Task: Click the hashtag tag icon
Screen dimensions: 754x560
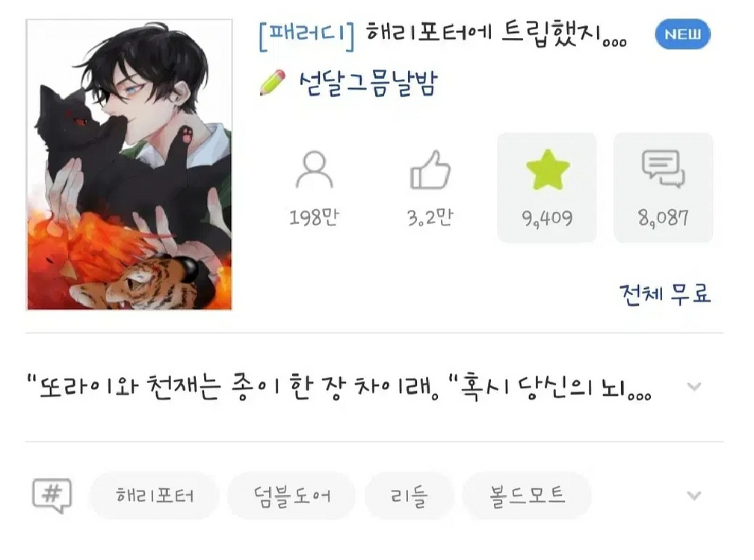Action: point(52,495)
